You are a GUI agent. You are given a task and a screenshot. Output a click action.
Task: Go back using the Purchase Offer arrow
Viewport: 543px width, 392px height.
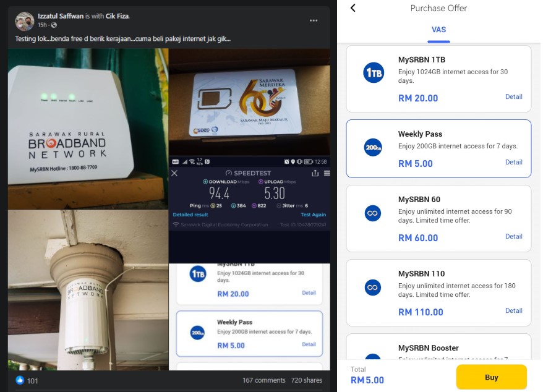pos(353,8)
